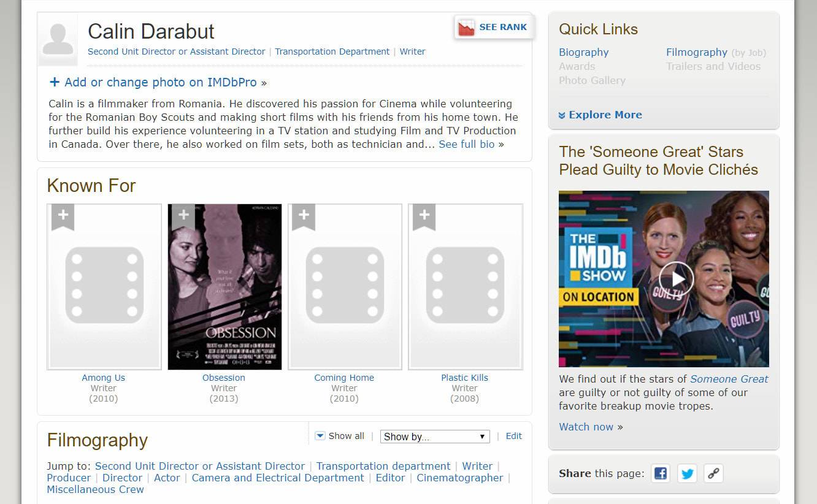Click the 'by Job' filmography link
Viewport: 817px width, 504px height.
coord(749,53)
